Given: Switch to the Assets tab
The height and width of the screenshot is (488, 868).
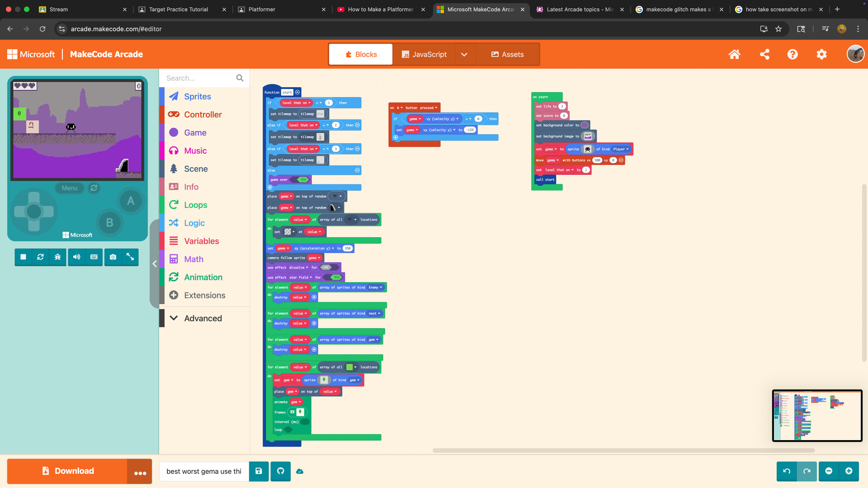Looking at the screenshot, I should (x=507, y=54).
